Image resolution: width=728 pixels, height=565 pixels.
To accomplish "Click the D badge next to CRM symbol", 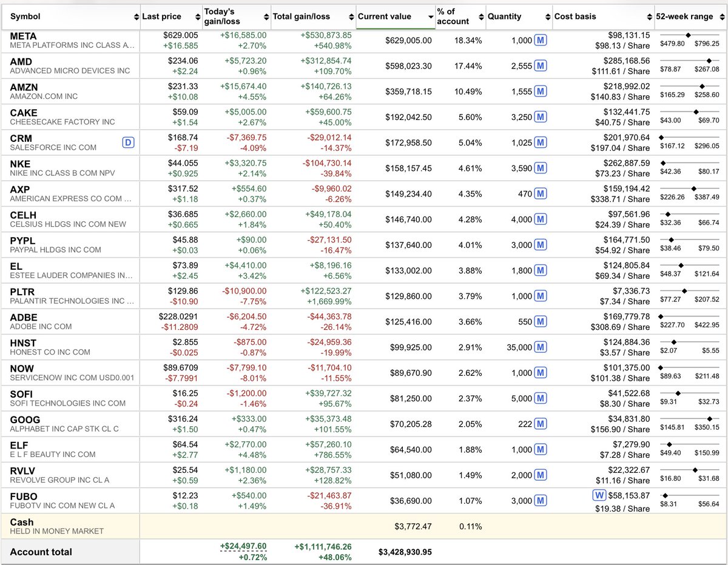I will coord(128,143).
